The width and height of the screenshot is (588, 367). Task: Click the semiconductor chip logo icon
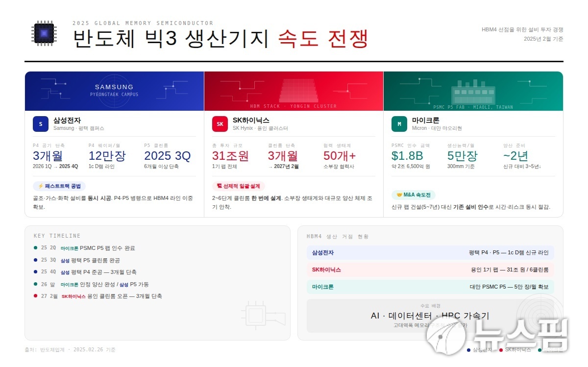[x=43, y=34]
